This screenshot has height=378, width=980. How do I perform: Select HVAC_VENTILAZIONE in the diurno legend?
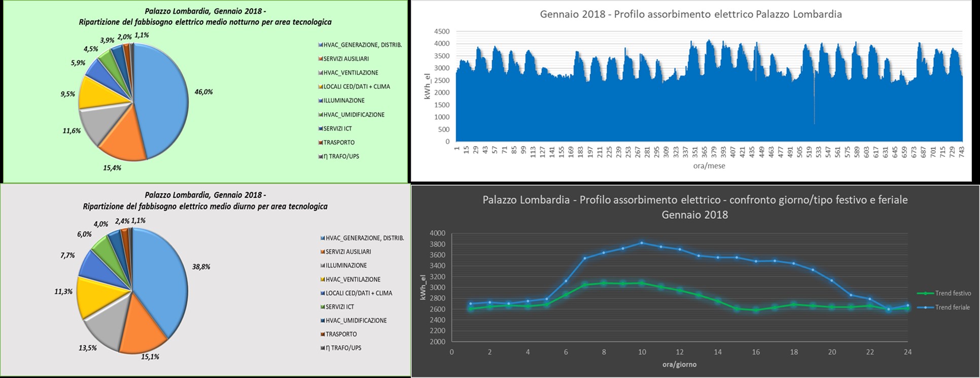click(x=351, y=279)
